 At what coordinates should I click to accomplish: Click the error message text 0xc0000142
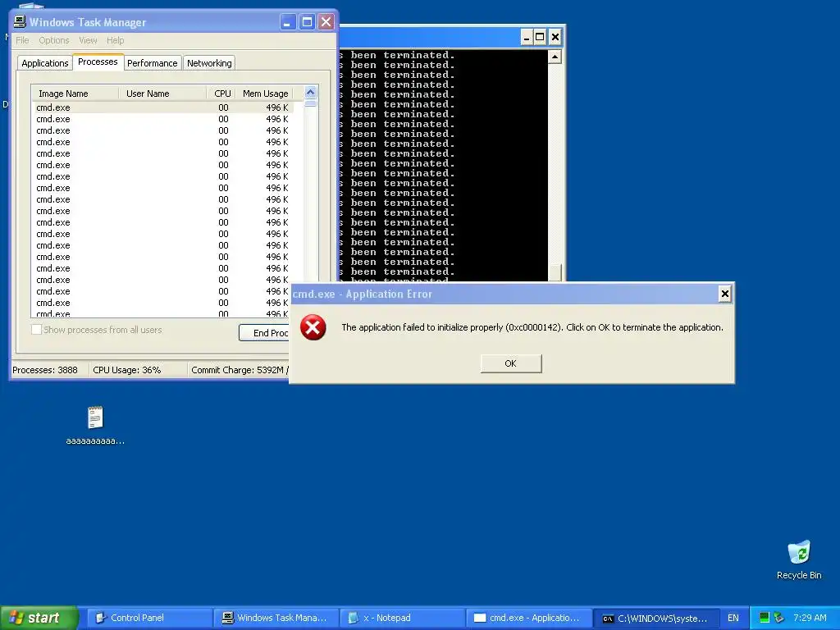[533, 327]
